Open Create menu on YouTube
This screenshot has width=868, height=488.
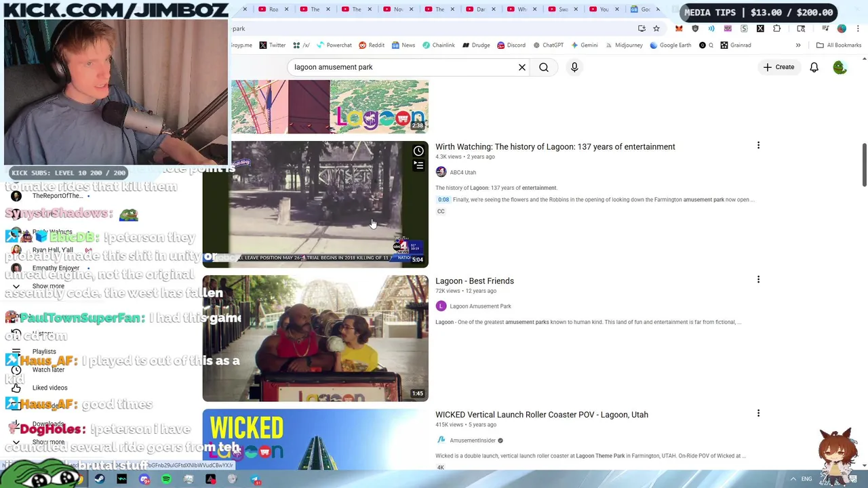click(778, 67)
